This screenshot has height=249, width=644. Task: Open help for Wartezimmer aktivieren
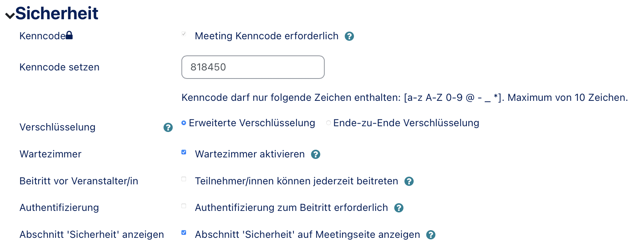[316, 154]
